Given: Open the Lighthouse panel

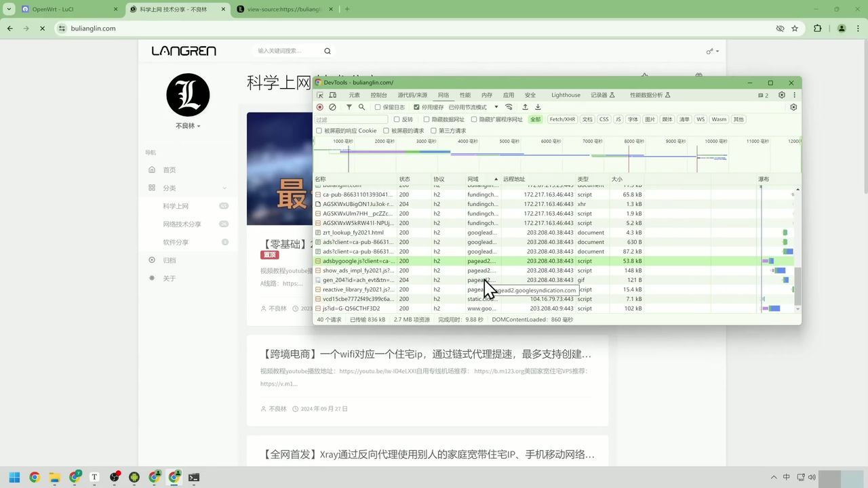Looking at the screenshot, I should tap(566, 95).
